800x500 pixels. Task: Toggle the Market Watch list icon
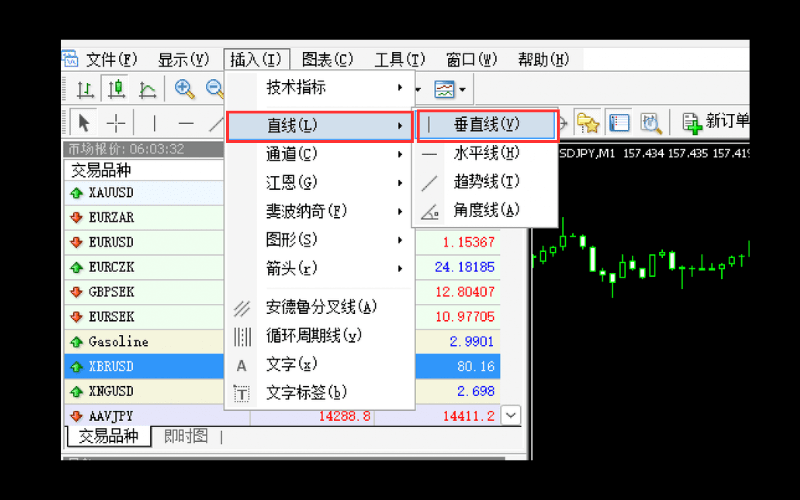click(619, 123)
